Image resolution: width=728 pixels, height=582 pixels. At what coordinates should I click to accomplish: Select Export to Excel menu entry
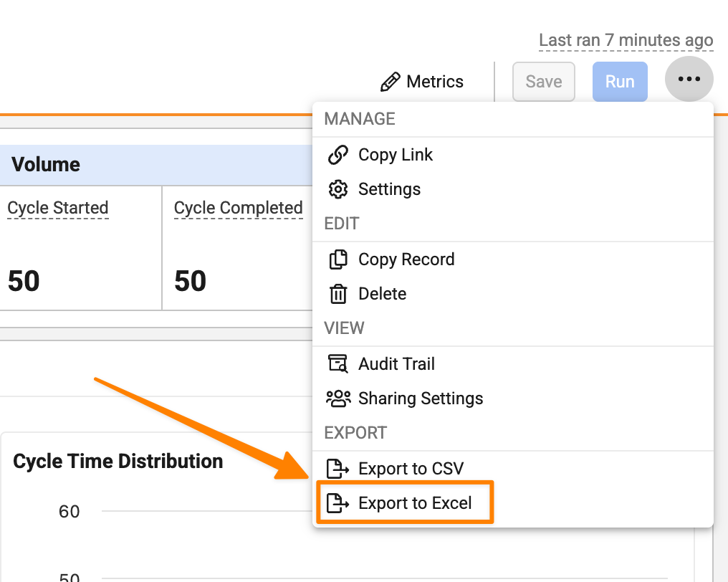[513, 503]
